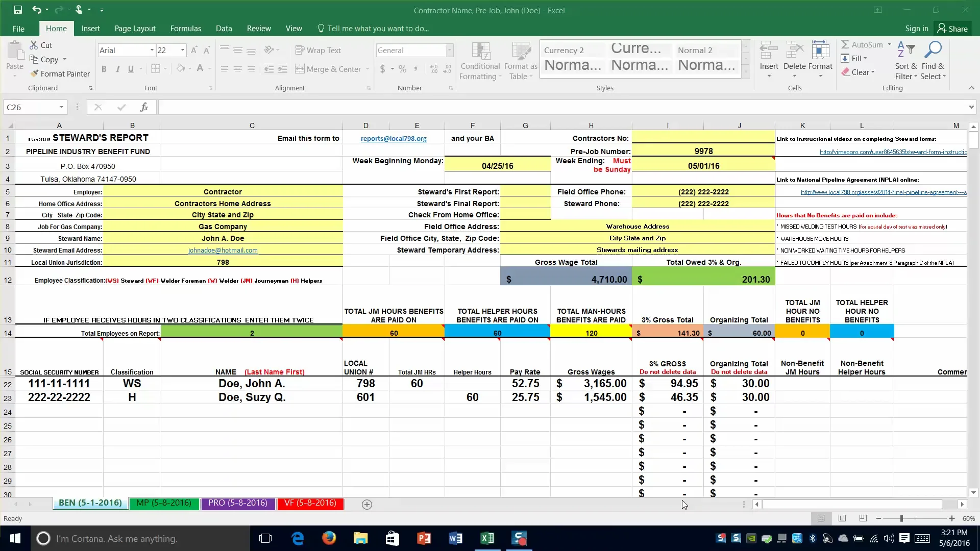
Task: Open the reports@local798.org email link
Action: point(394,138)
